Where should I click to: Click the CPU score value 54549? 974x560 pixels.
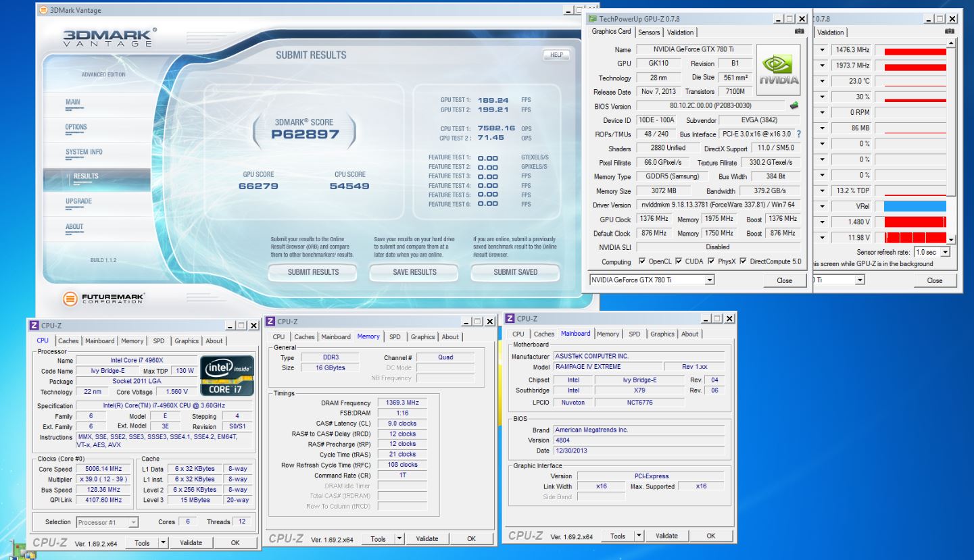[x=349, y=186]
